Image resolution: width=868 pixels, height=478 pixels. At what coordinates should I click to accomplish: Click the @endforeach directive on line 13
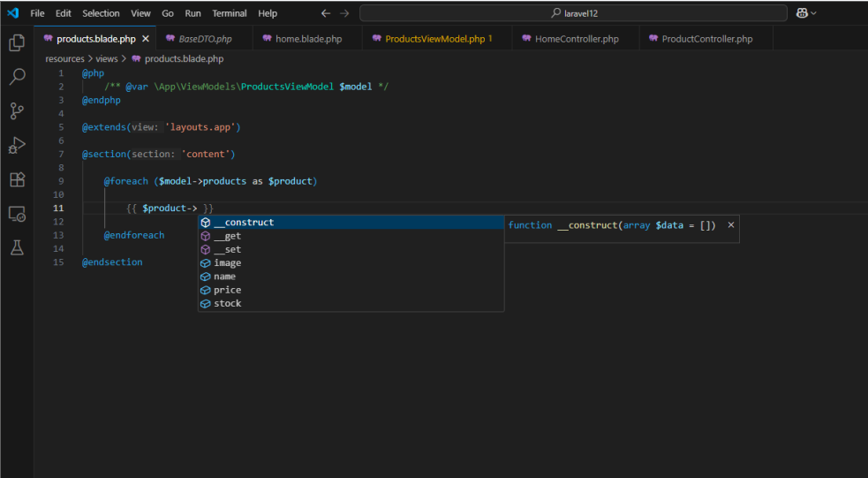pyautogui.click(x=134, y=235)
